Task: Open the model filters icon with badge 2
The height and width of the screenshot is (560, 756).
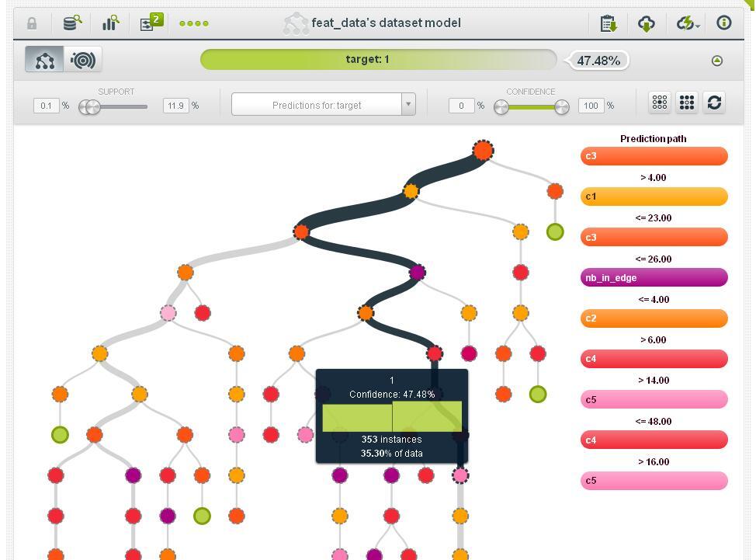Action: (151, 22)
